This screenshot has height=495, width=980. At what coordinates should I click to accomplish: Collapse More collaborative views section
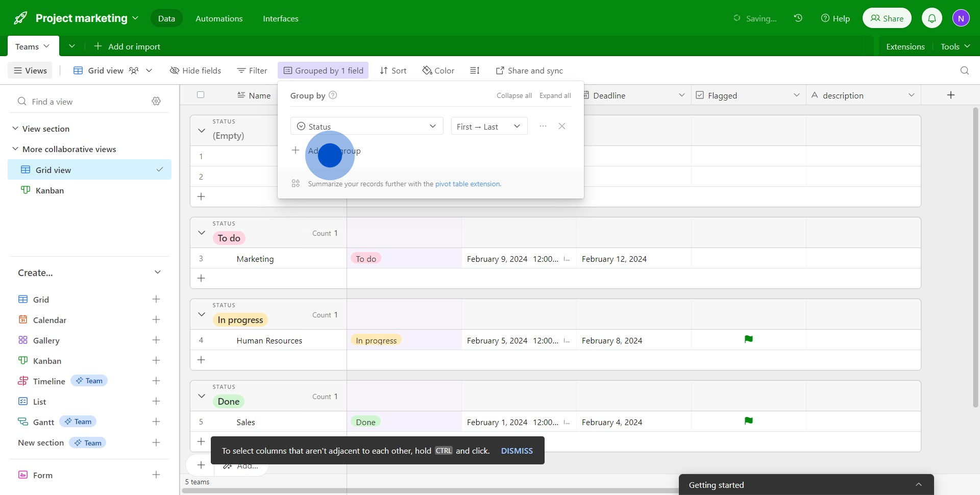[x=15, y=149]
